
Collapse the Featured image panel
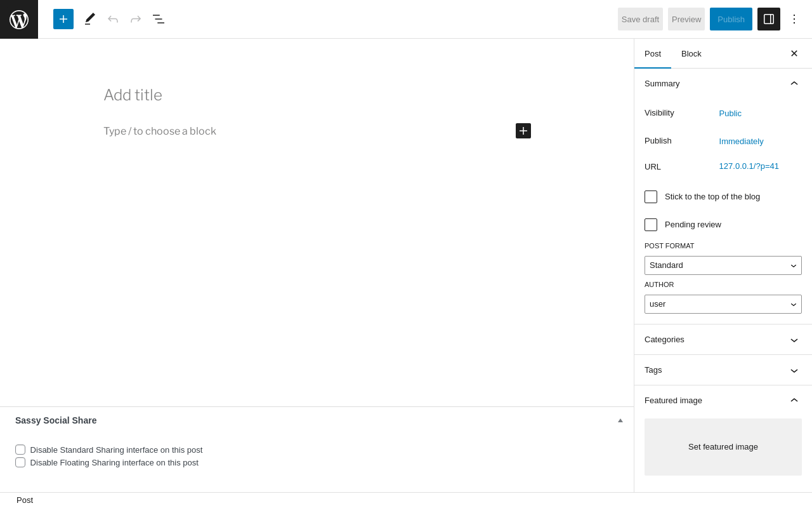(723, 401)
